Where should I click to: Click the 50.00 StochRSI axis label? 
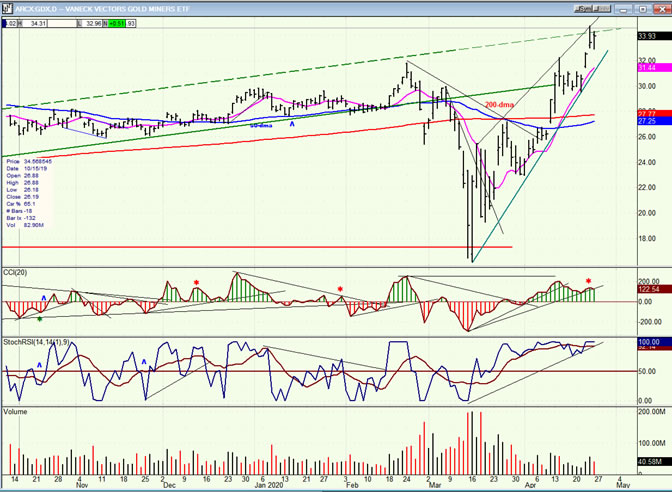[647, 371]
